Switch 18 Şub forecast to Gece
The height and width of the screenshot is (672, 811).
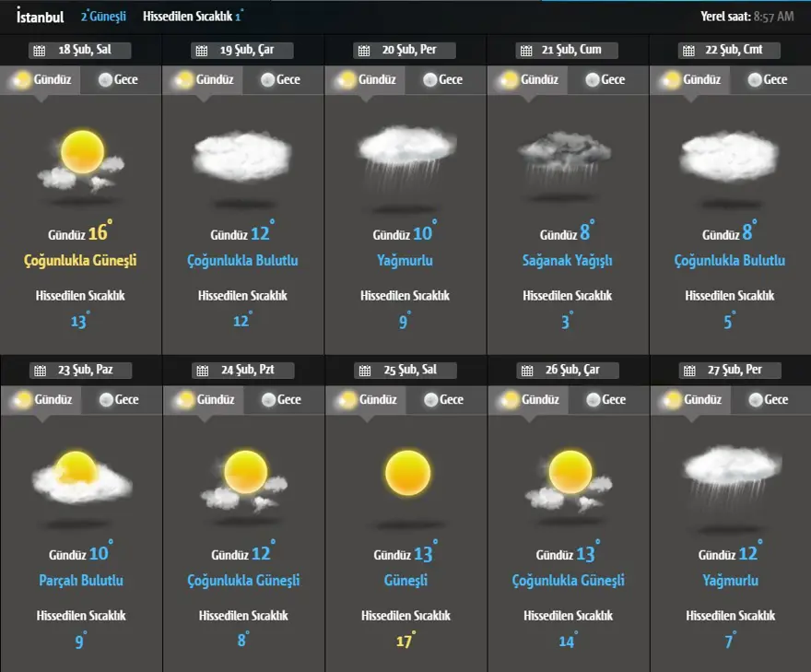(x=117, y=80)
